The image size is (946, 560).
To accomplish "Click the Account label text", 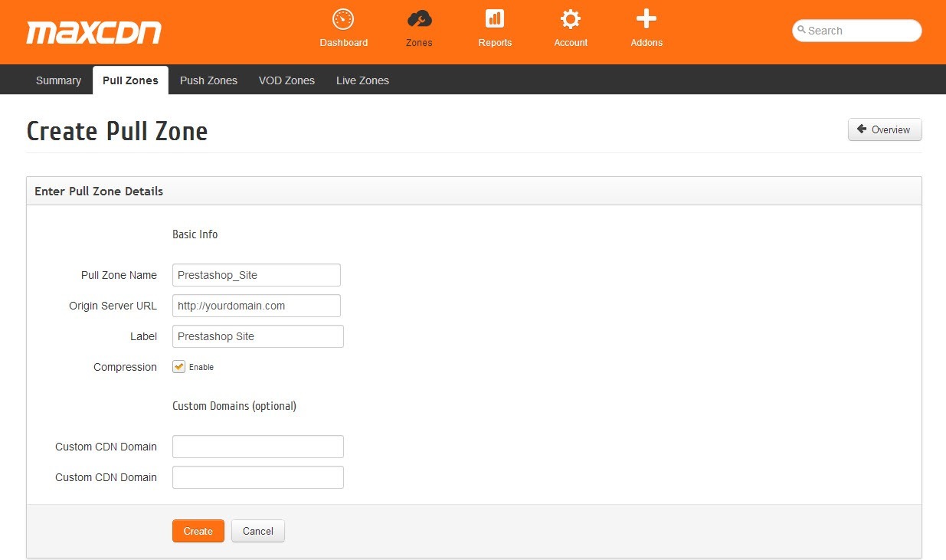I will pos(571,43).
